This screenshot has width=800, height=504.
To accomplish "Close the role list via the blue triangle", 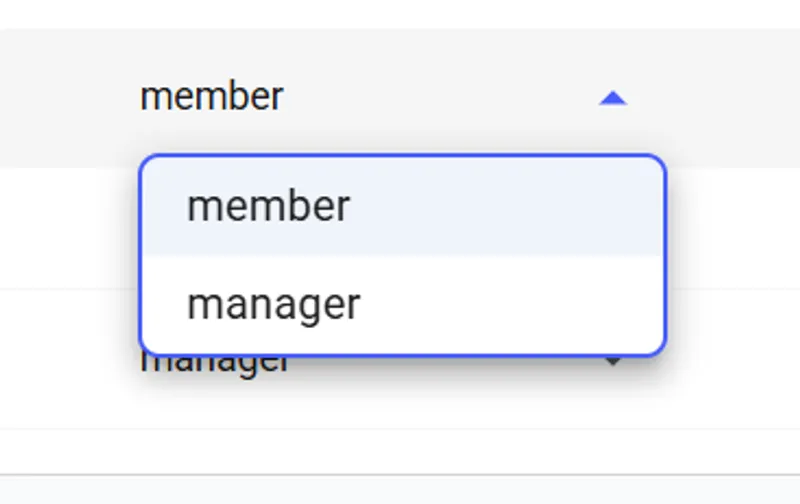I will pos(613,98).
